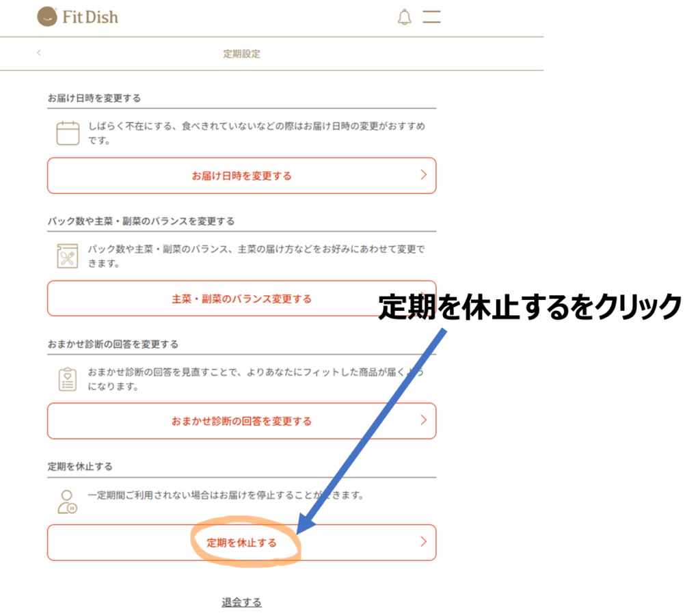Click chevron on おまかせ診断の回答を変更する button
The image size is (700, 613).
[423, 420]
